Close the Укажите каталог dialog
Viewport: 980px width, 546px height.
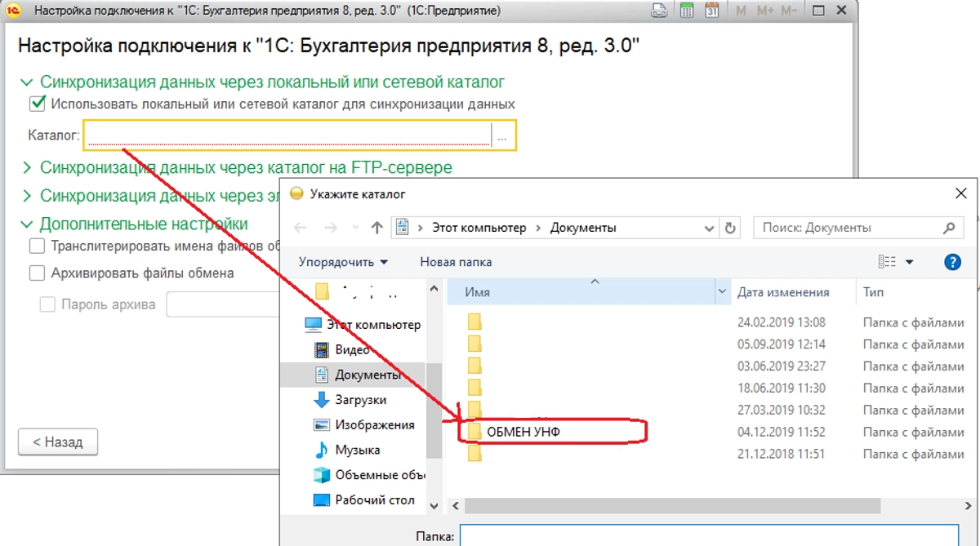pos(961,193)
